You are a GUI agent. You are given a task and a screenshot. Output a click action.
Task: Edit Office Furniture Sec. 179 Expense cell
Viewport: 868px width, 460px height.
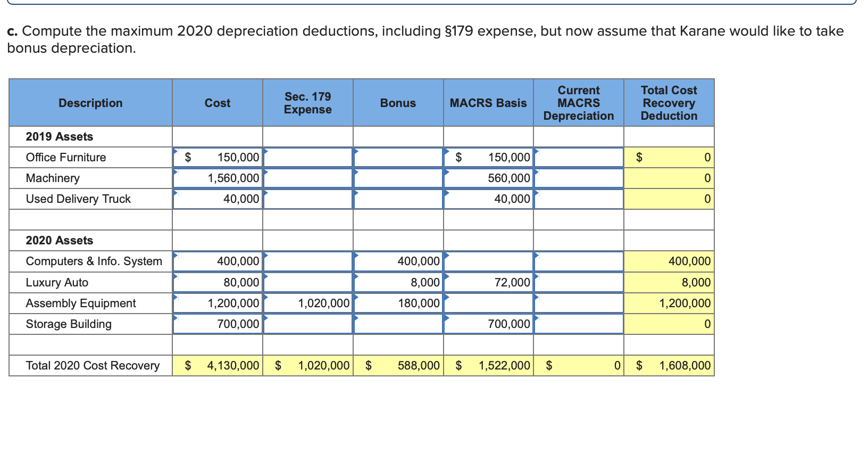(308, 158)
